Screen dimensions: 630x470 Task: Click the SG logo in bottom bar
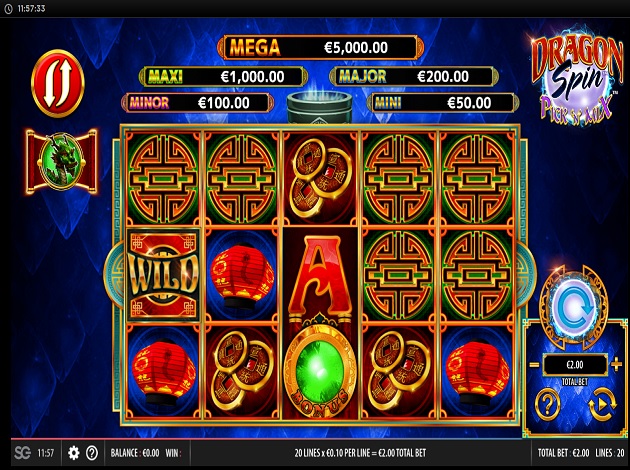22,453
